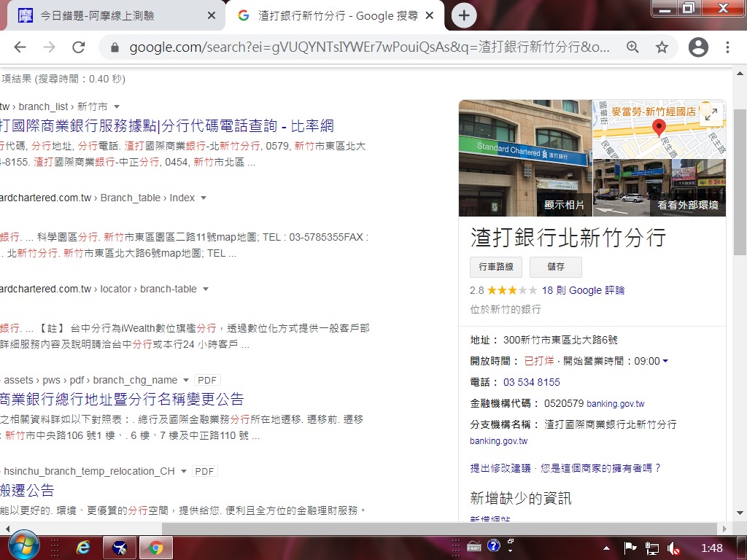Launch Internet Explorer from the taskbar

(82, 547)
